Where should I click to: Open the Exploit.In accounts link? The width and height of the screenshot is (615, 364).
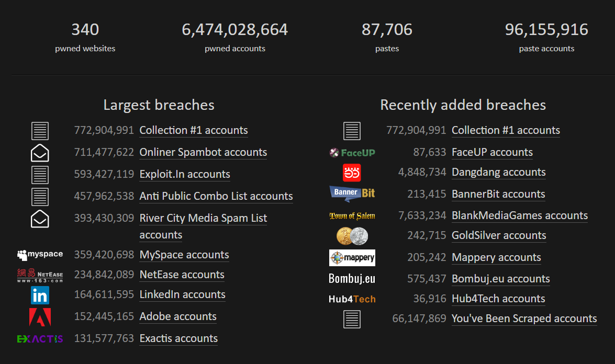click(185, 174)
